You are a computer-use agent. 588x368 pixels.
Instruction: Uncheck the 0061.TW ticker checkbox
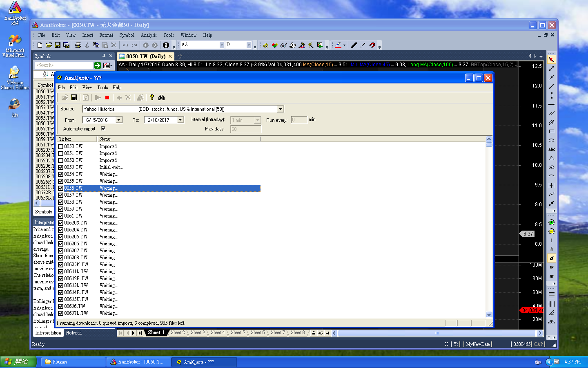coord(60,216)
